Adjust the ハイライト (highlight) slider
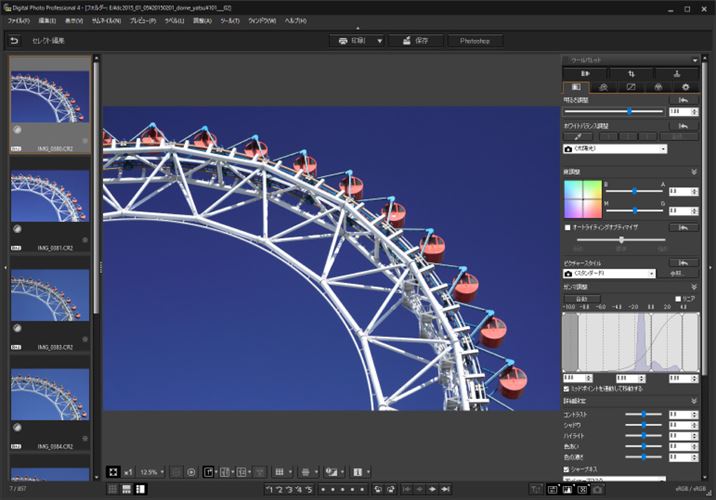The image size is (716, 500). click(643, 436)
